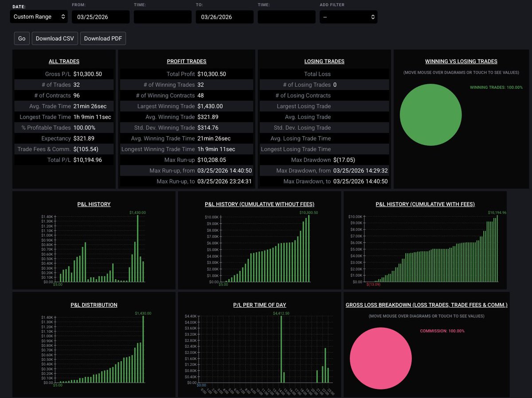532x398 pixels.
Task: Click the Total Loss label in Losing Trades
Action: (317, 74)
